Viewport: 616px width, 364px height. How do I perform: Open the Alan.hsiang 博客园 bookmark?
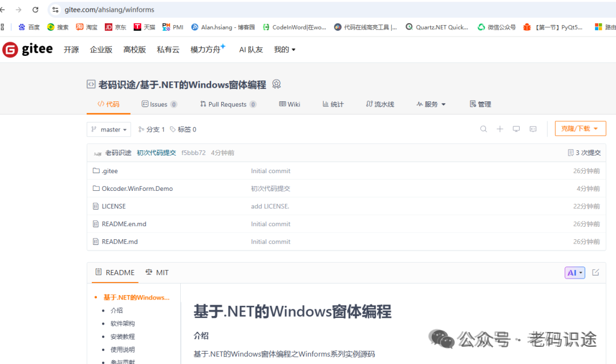click(x=223, y=27)
